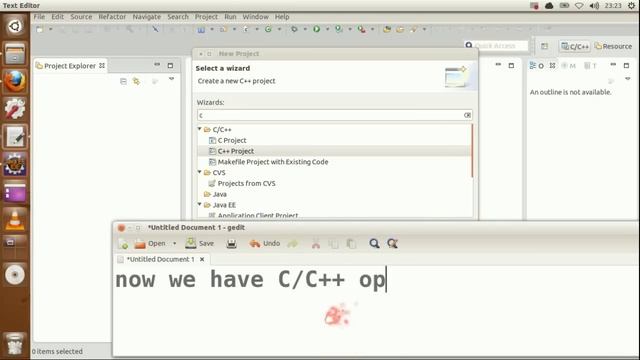640x360 pixels.
Task: Click the Debug bug icon in toolbar
Action: [294, 29]
